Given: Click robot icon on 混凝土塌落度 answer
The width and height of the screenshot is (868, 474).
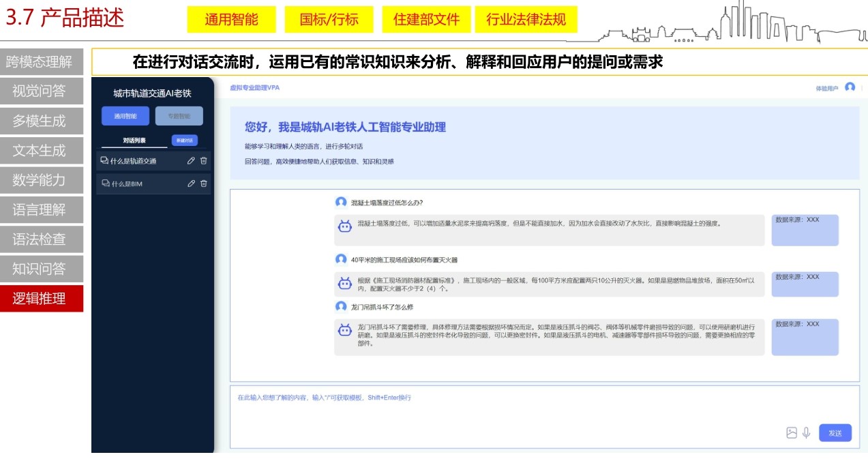Looking at the screenshot, I should 345,225.
